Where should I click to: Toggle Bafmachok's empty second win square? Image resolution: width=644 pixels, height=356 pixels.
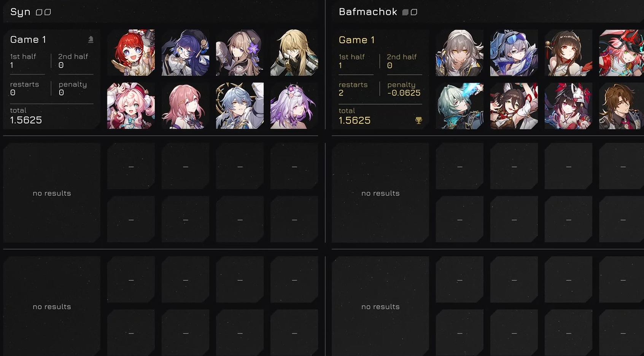(414, 12)
